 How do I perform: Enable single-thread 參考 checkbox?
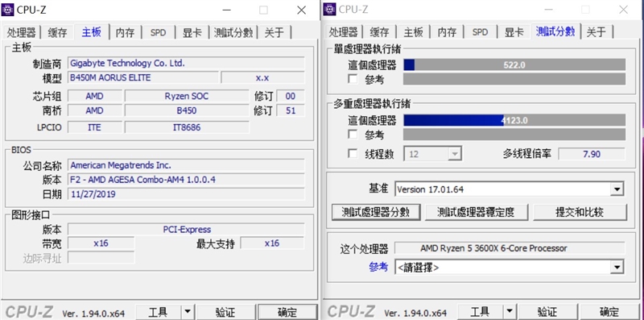(x=353, y=79)
